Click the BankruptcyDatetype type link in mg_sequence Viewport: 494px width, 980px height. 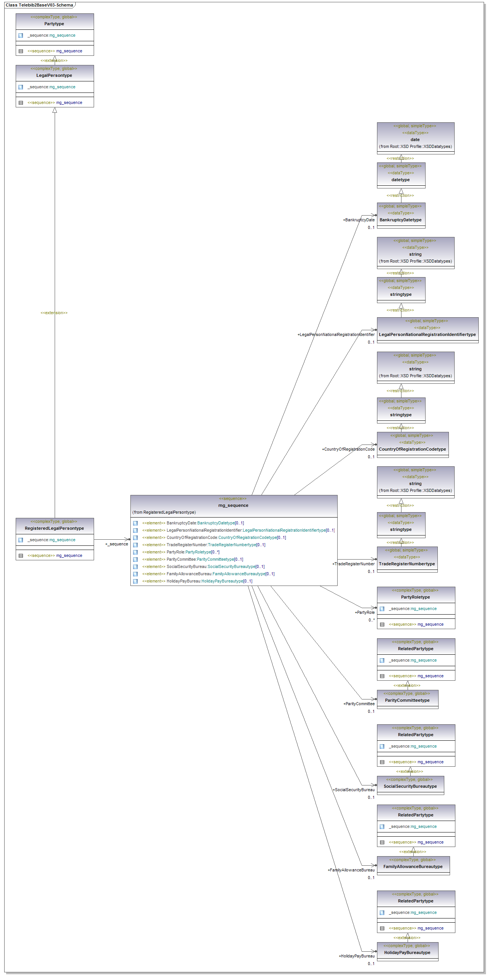[x=216, y=523]
